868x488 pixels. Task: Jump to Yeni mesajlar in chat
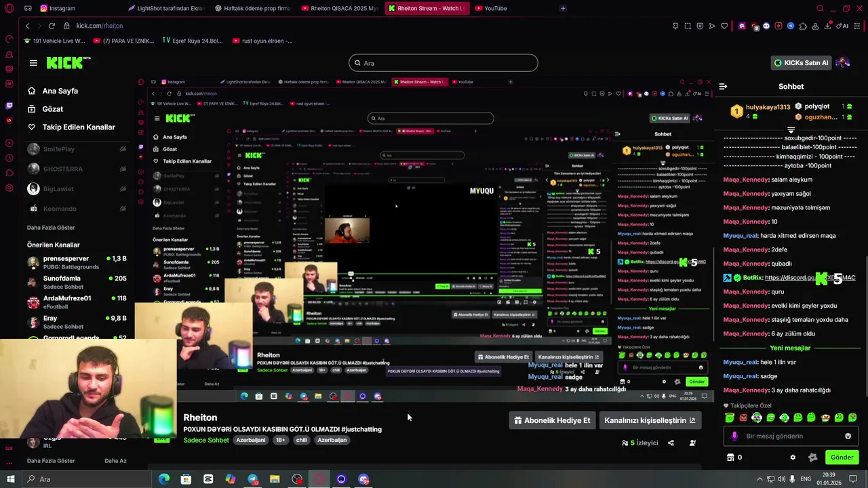(790, 348)
